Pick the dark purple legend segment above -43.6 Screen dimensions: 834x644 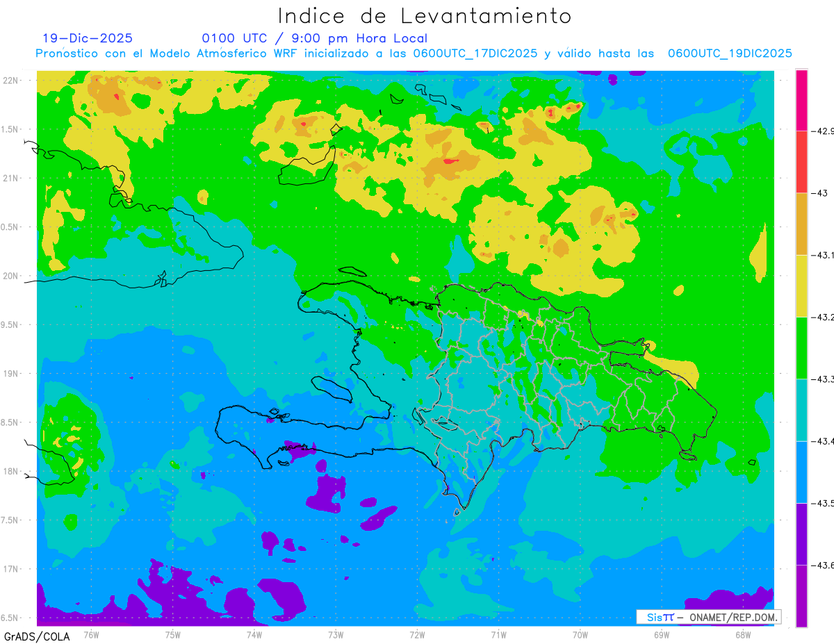[x=801, y=534]
